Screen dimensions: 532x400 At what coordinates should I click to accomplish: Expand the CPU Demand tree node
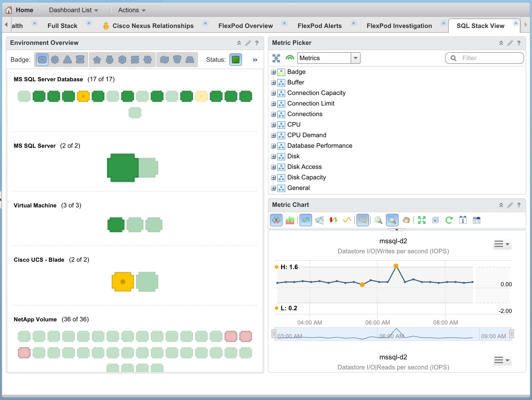click(273, 135)
